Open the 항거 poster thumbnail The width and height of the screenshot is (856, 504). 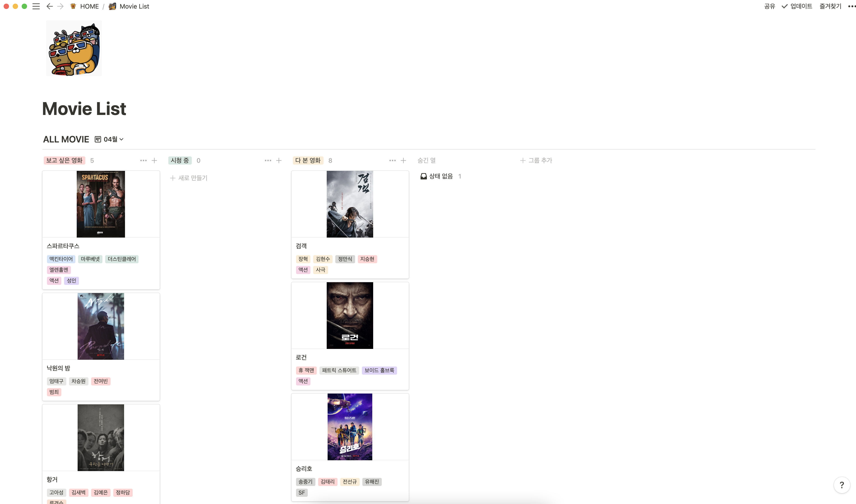pos(101,438)
